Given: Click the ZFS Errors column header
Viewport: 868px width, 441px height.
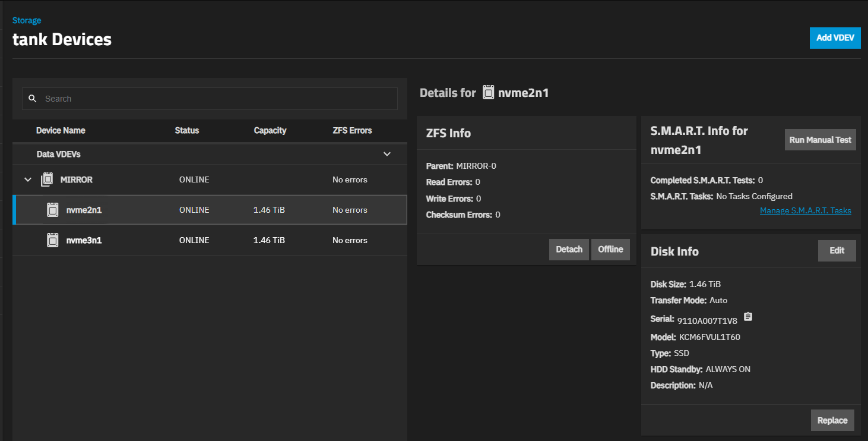Looking at the screenshot, I should tap(352, 130).
